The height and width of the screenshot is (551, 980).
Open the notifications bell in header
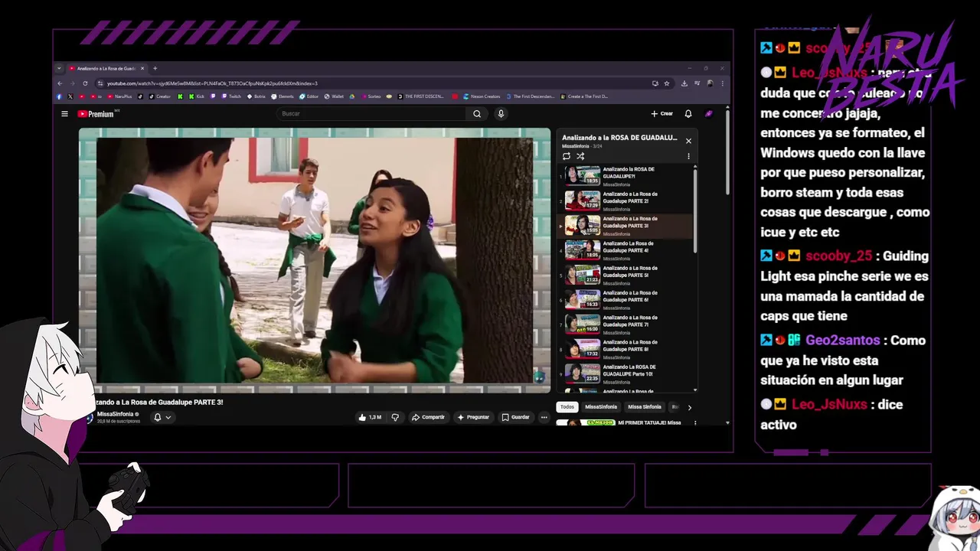click(688, 114)
